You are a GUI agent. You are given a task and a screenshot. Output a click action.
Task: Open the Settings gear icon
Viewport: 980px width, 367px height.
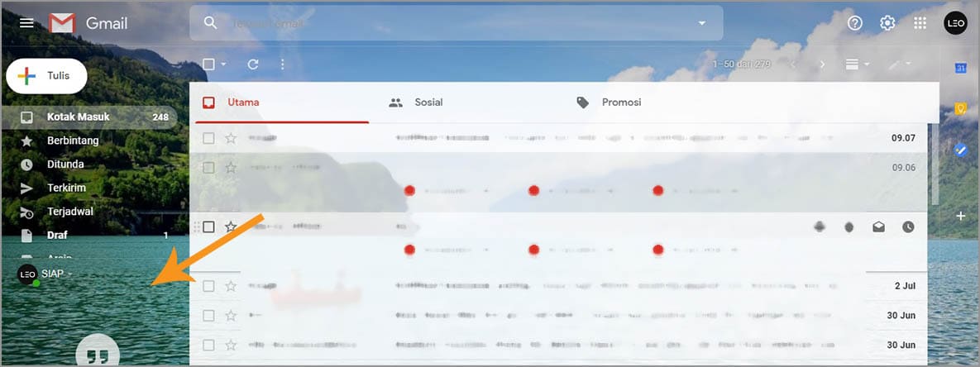pos(887,23)
